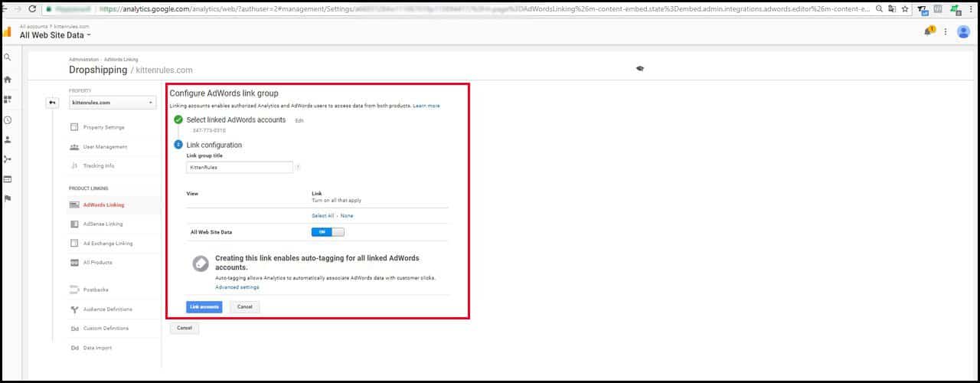Expand the kittenrules.com property dropdown
The image size is (980, 383).
(x=112, y=103)
